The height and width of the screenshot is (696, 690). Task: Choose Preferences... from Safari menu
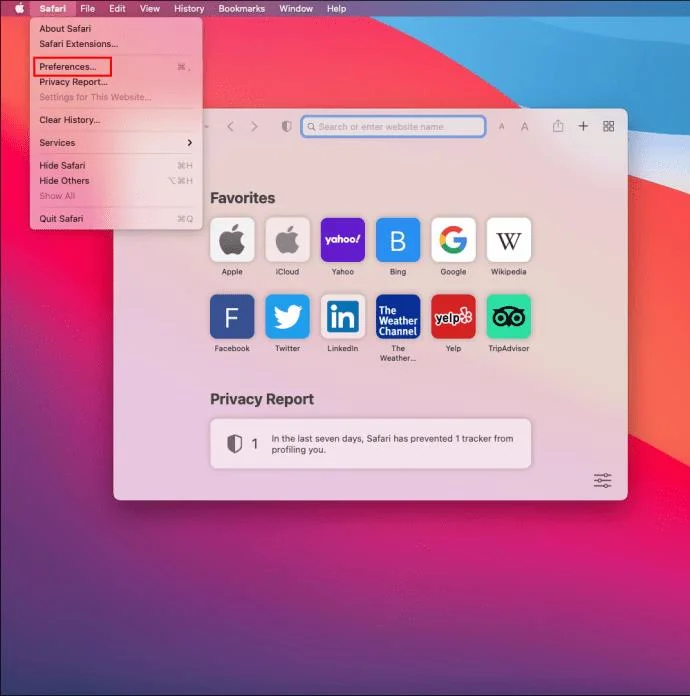(115, 67)
